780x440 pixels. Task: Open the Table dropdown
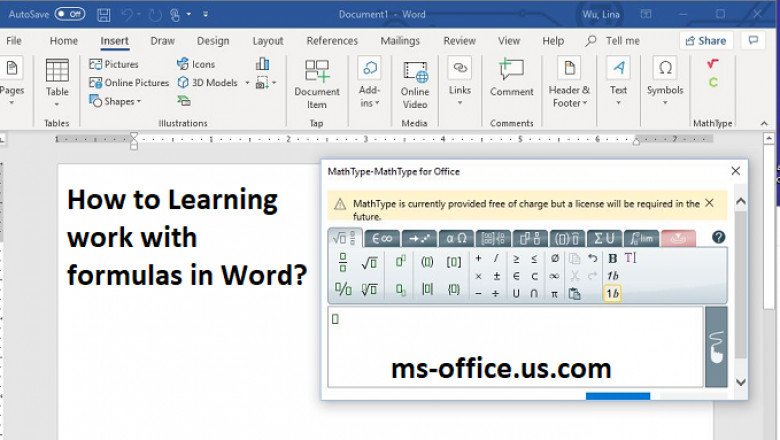pos(57,83)
